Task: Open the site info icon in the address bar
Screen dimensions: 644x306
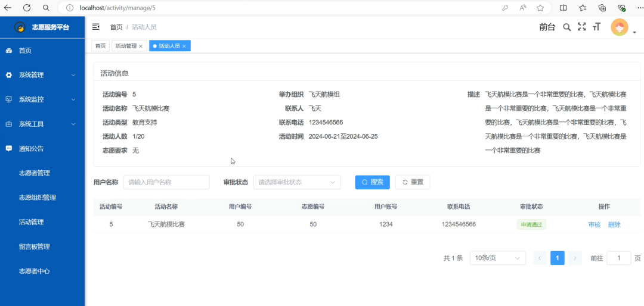Action: tap(70, 8)
